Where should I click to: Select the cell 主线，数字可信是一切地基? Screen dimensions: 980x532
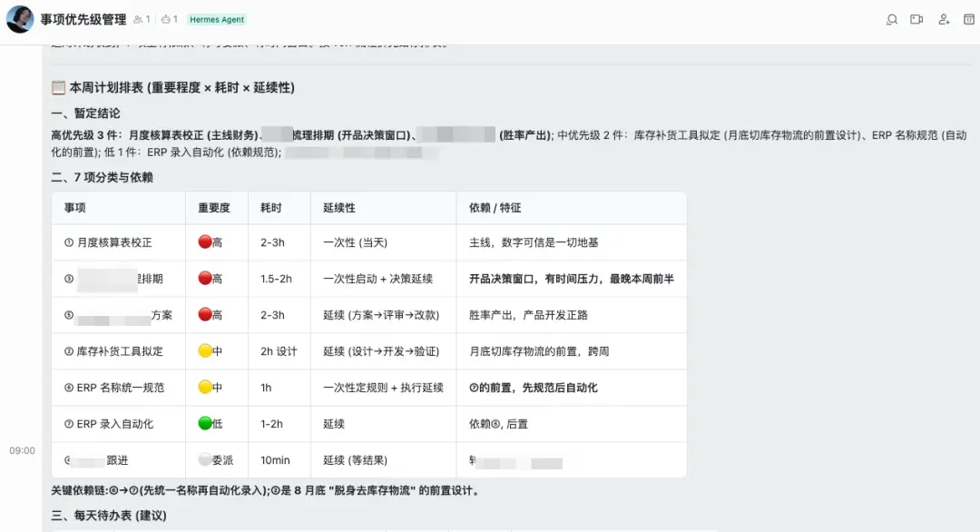coord(534,242)
